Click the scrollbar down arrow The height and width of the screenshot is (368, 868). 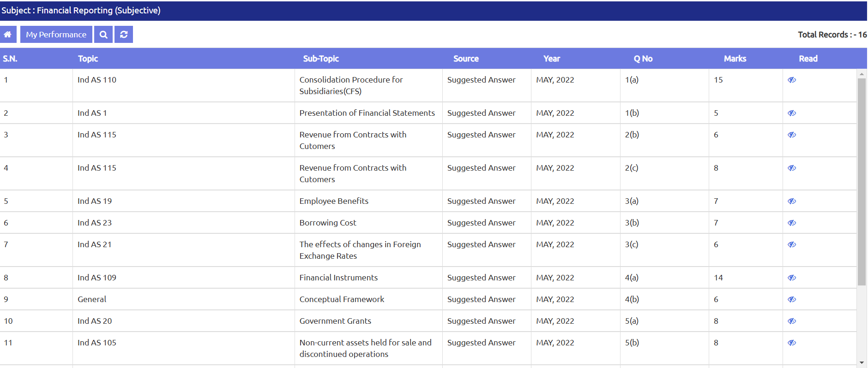point(862,363)
